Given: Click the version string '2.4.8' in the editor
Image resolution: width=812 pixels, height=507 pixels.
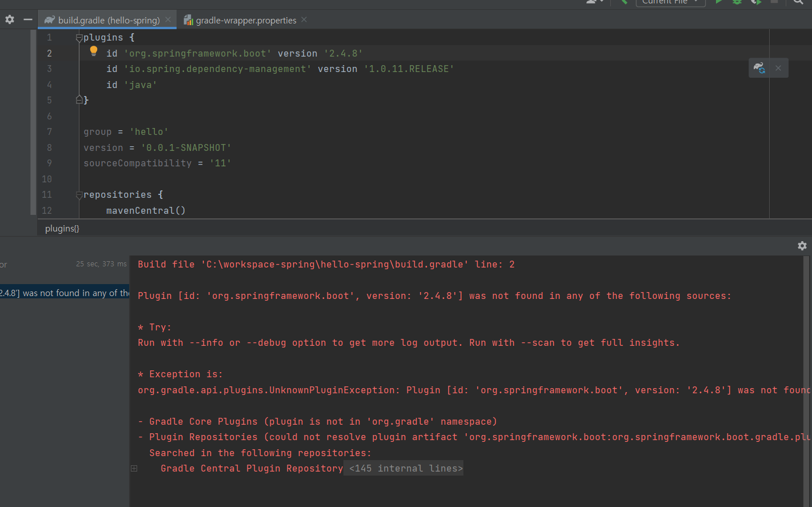Looking at the screenshot, I should pos(343,53).
